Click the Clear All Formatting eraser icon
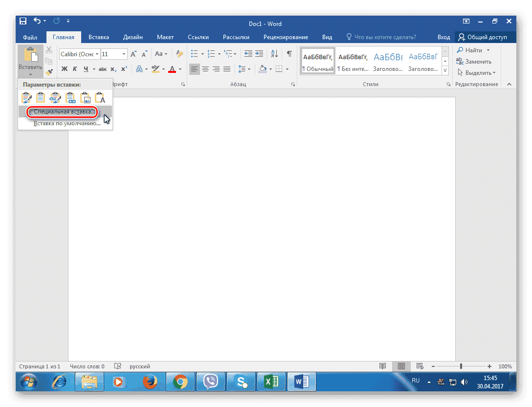Screen dimensions: 532x407 click(x=179, y=54)
